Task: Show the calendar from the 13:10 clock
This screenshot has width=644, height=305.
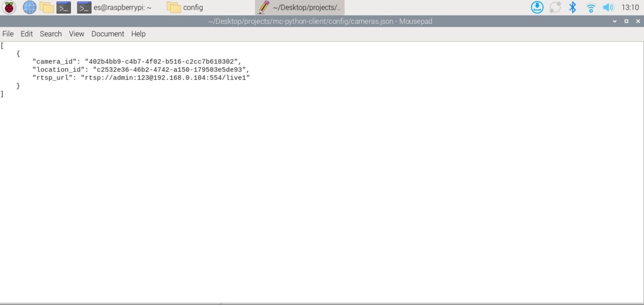Action: [630, 7]
